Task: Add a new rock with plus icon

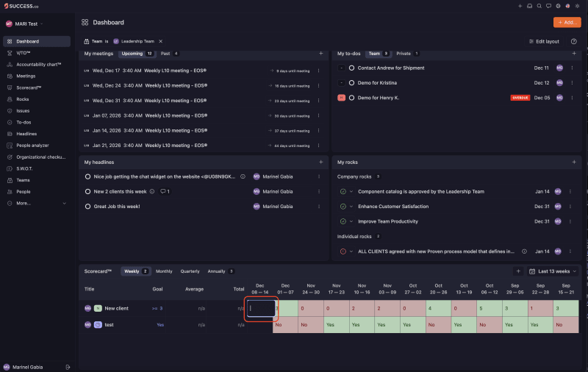Action: (574, 162)
